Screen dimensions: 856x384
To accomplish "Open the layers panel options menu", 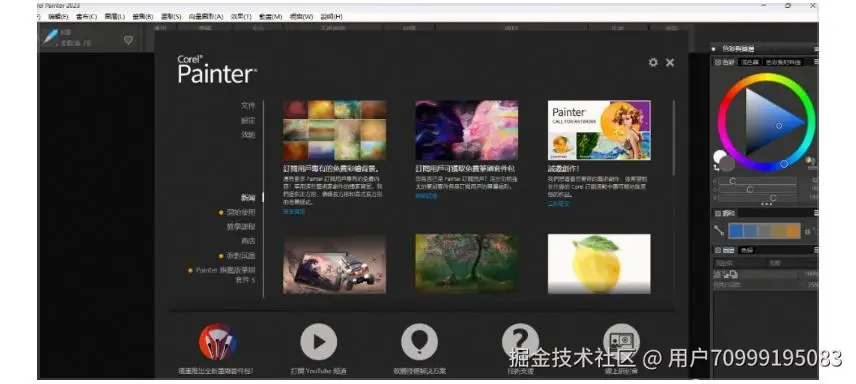I will 816,250.
